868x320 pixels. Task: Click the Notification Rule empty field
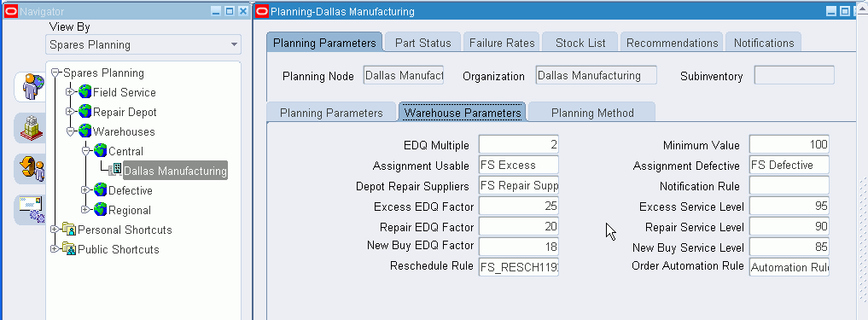click(x=789, y=186)
